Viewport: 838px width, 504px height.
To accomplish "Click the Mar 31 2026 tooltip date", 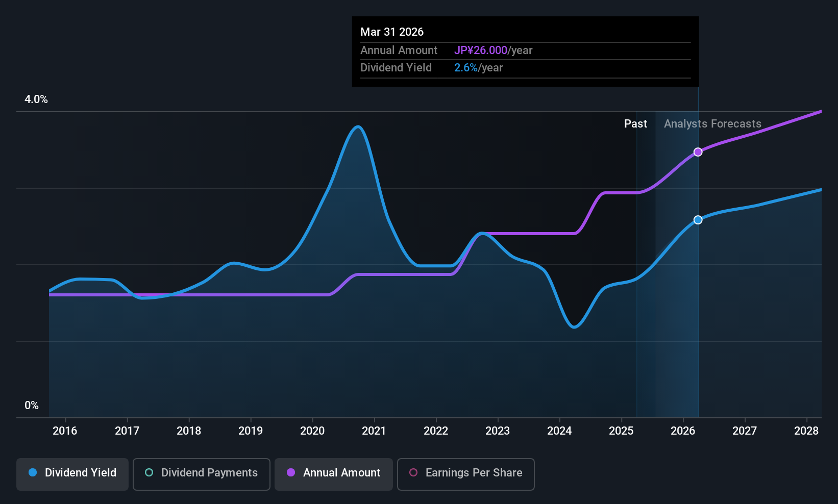I will click(x=392, y=32).
